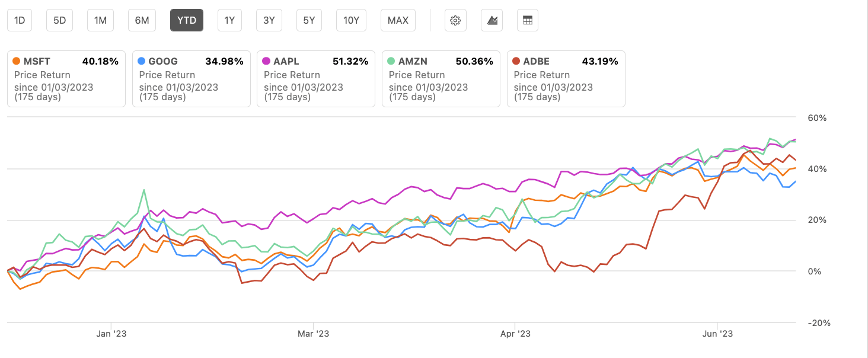Switch chart to 5Y range
Screen dimensions: 868x358
point(309,20)
